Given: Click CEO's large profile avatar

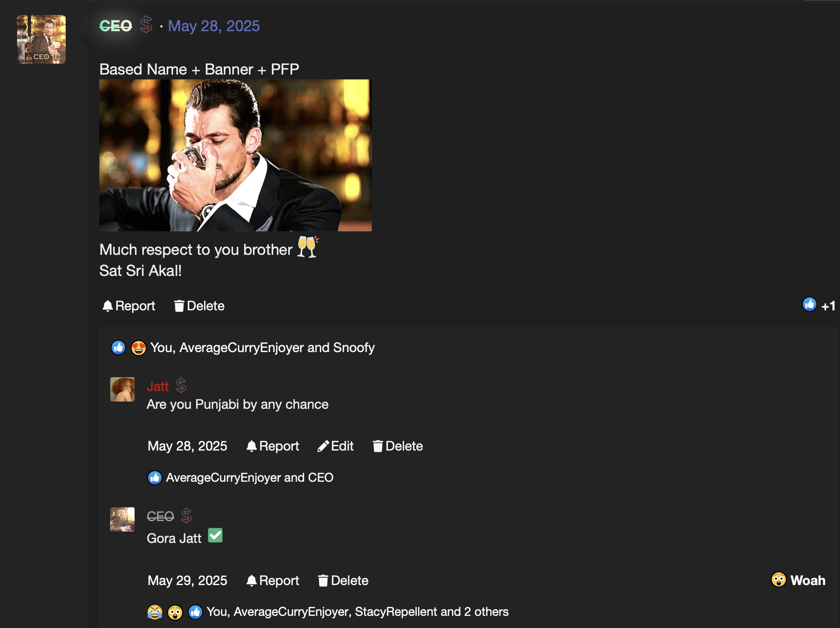Looking at the screenshot, I should tap(41, 39).
